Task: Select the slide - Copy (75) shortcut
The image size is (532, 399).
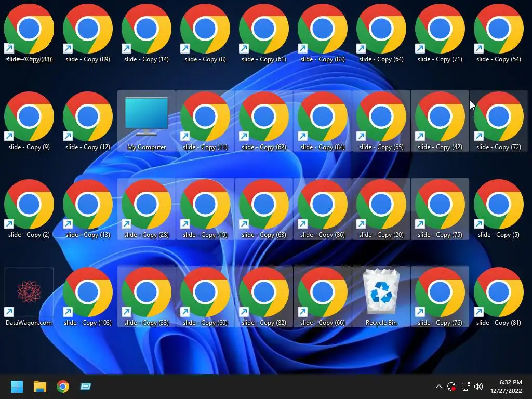Action: coord(440,209)
